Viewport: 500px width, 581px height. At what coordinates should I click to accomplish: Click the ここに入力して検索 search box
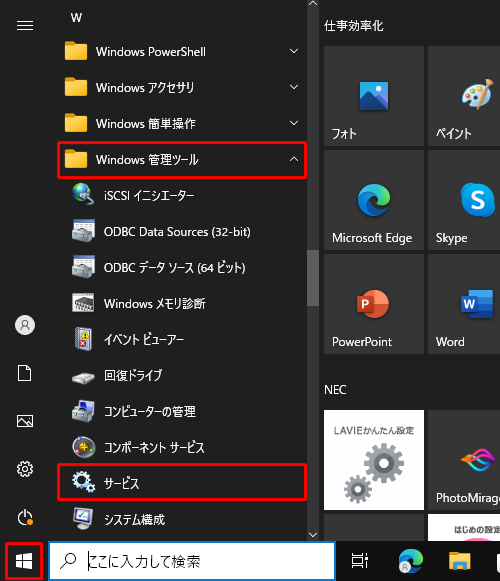coord(192,561)
